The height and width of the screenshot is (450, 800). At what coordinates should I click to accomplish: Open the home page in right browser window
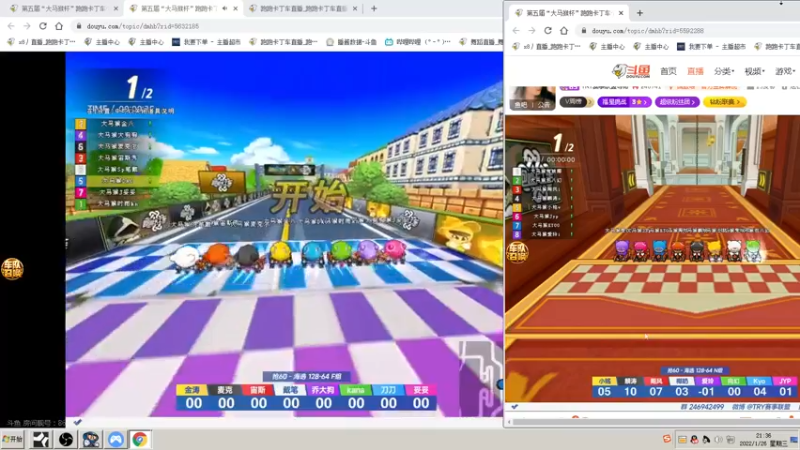point(564,31)
